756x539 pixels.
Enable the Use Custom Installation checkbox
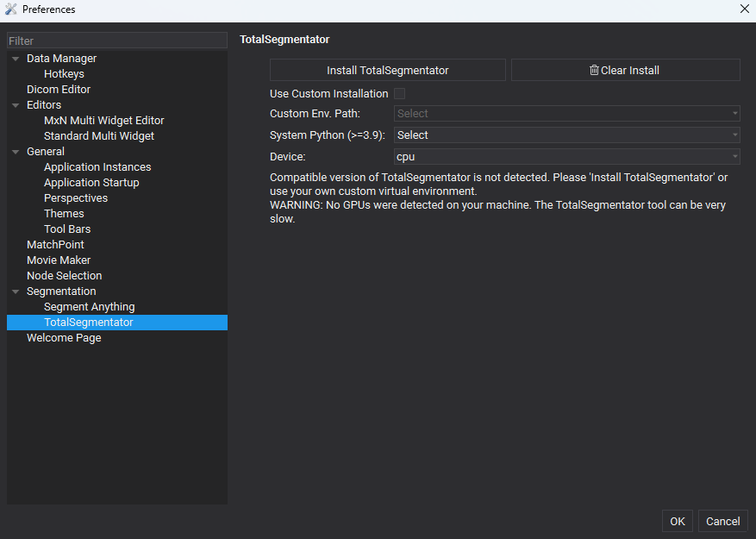(399, 94)
